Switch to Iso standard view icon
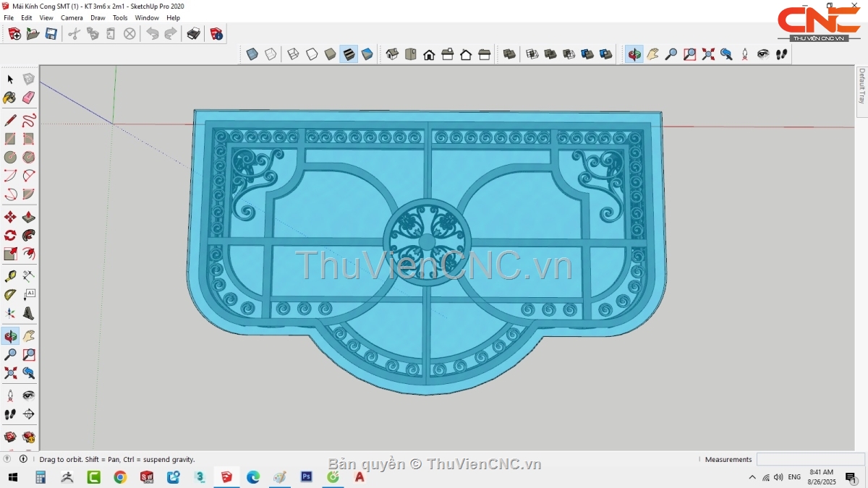The image size is (868, 488). [392, 54]
